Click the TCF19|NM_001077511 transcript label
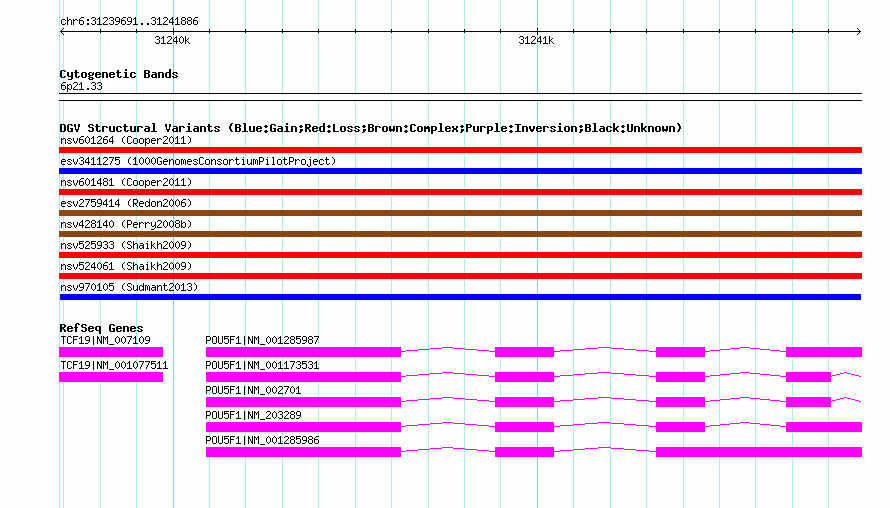 (x=114, y=365)
